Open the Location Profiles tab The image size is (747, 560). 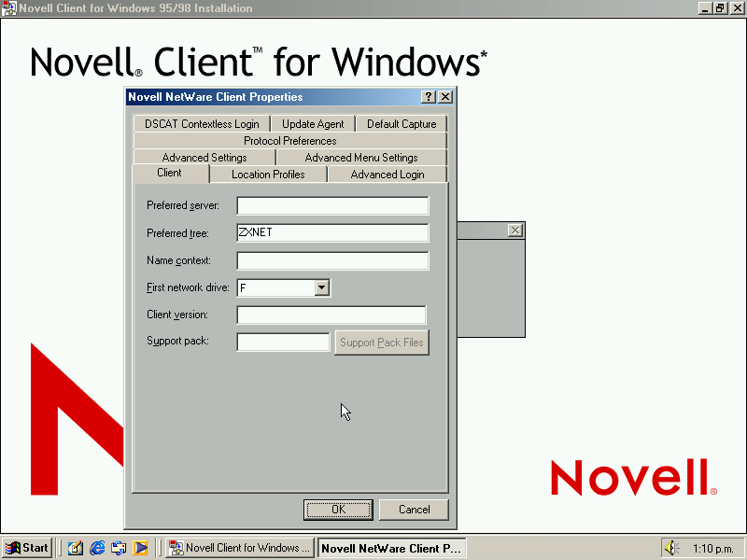(268, 175)
